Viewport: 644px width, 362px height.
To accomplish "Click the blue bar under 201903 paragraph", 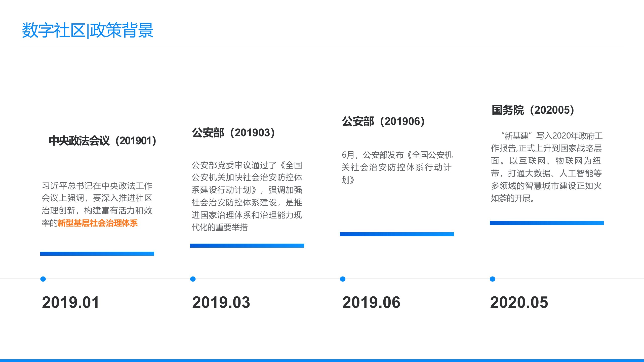I will [247, 246].
